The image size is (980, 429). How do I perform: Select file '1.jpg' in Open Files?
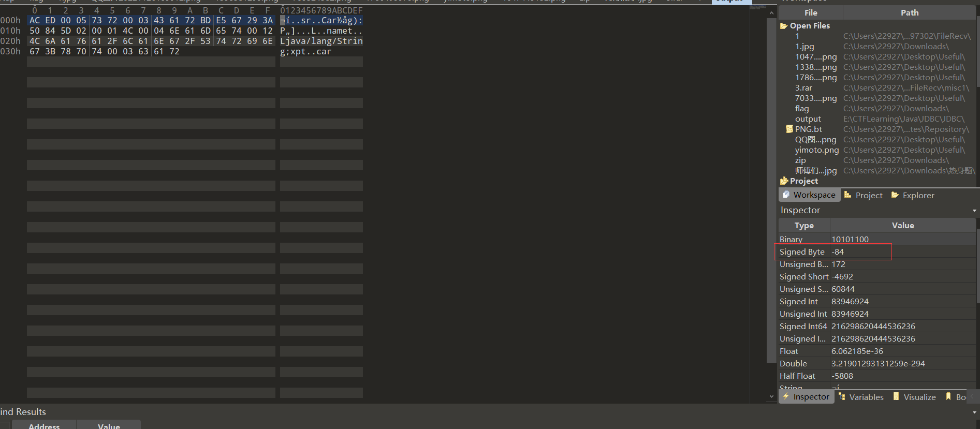[805, 47]
